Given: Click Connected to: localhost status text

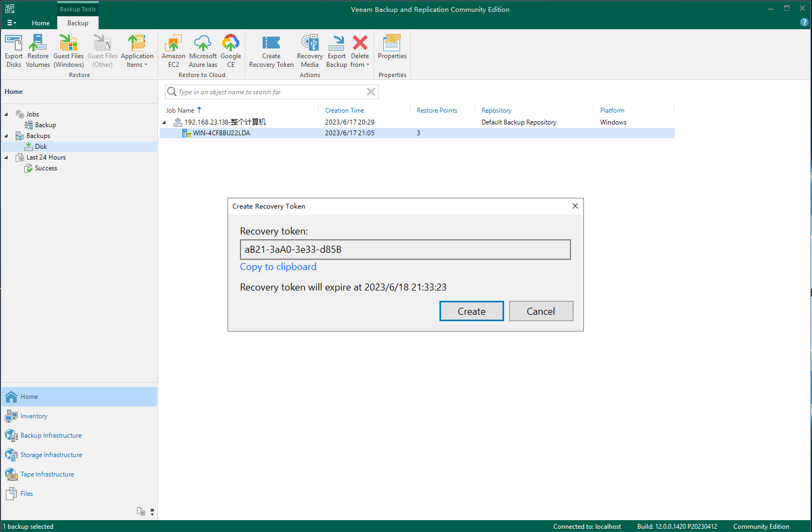Looking at the screenshot, I should pos(587,527).
